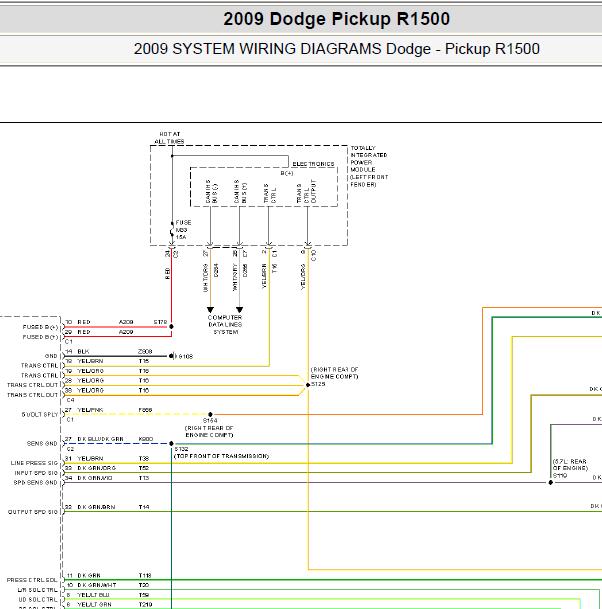
Task: Select the "T20" circuit code
Action: click(x=144, y=585)
